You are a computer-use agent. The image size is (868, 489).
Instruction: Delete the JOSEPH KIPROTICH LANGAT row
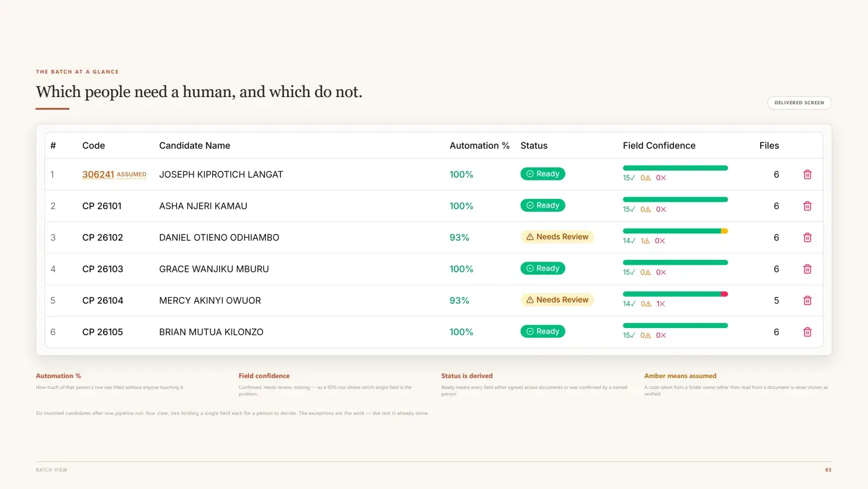click(x=808, y=174)
